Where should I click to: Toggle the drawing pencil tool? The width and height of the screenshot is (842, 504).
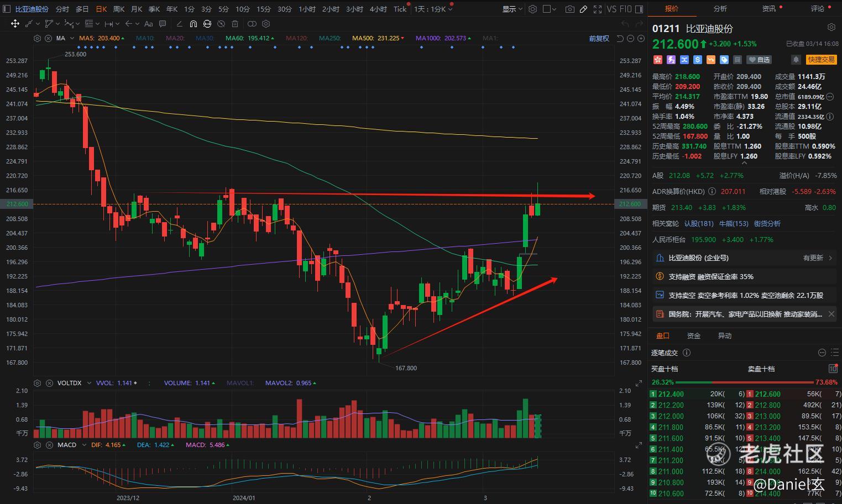tap(583, 9)
